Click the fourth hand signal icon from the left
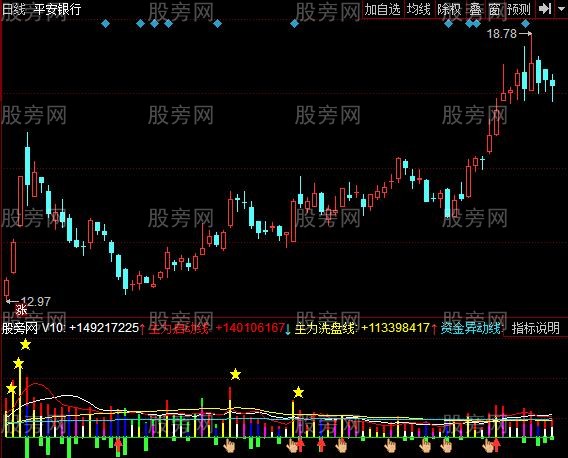 point(390,446)
